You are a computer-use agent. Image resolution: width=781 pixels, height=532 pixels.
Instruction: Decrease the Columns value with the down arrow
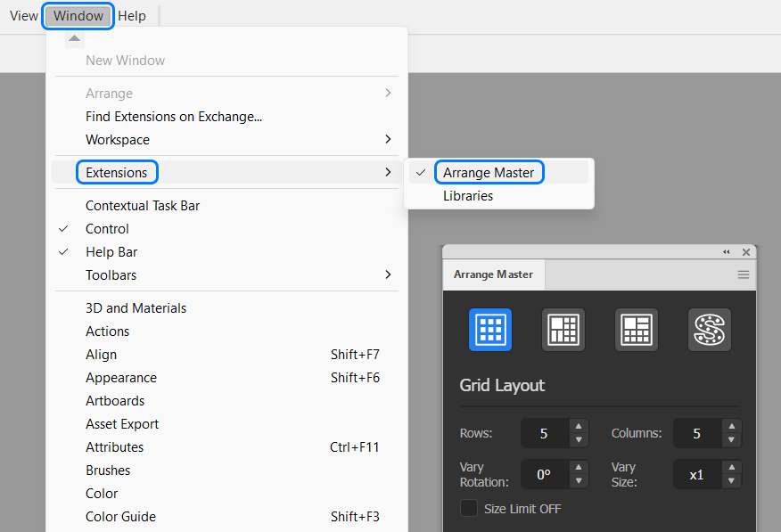click(731, 440)
